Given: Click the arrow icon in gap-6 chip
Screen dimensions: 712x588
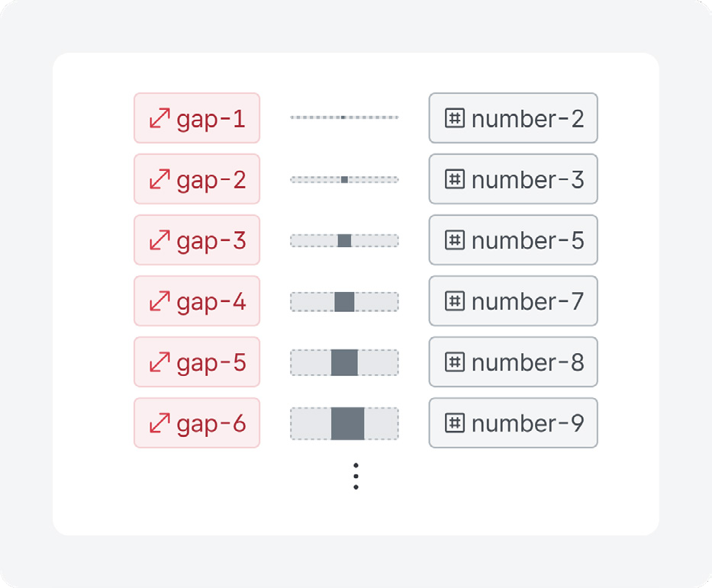Looking at the screenshot, I should (159, 423).
